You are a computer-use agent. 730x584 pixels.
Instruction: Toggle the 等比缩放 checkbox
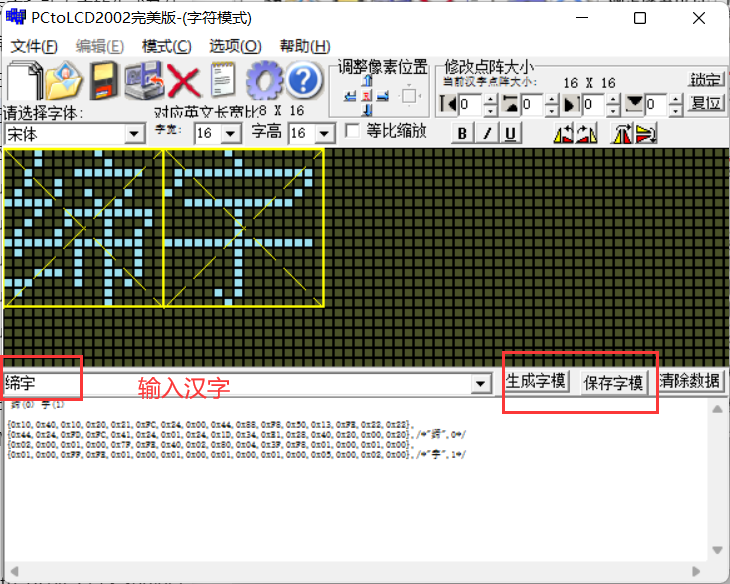click(352, 131)
